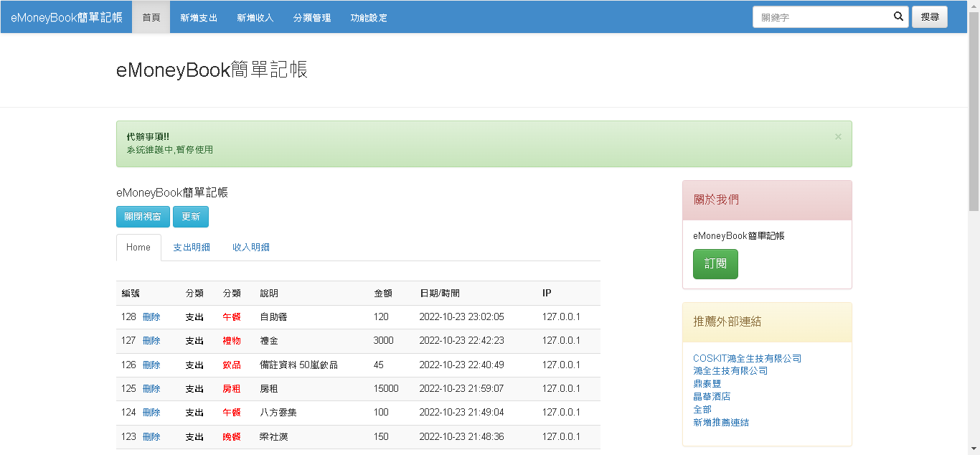This screenshot has width=980, height=455.
Task: Open the 鼎泰豐 link
Action: [707, 384]
